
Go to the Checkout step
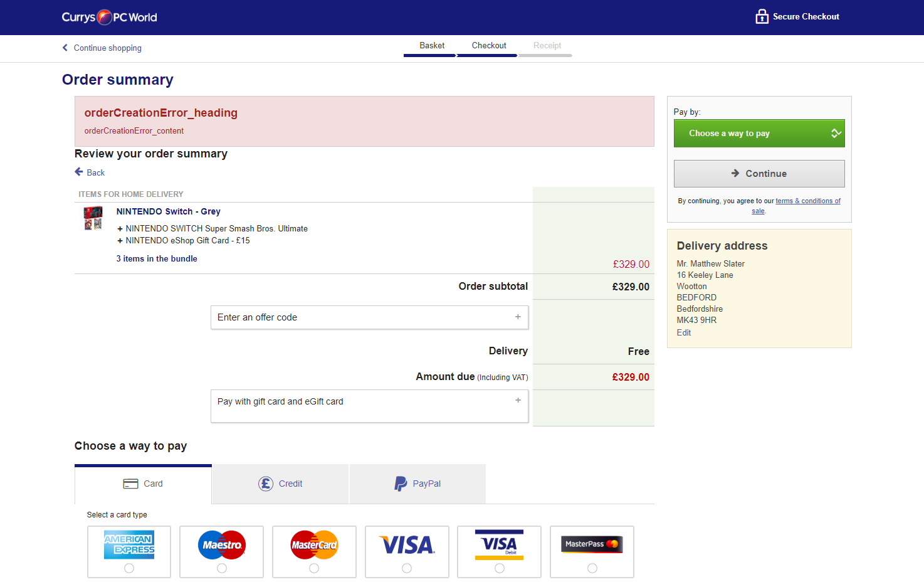click(489, 46)
